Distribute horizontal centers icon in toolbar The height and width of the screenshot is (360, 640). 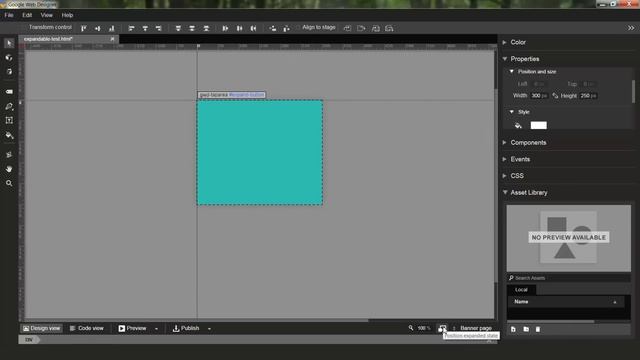pyautogui.click(x=240, y=28)
